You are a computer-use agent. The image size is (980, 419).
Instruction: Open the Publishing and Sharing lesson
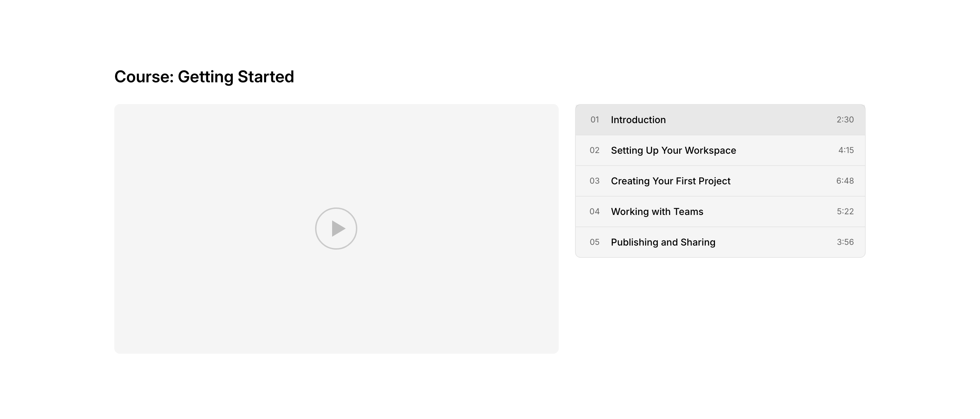point(663,242)
